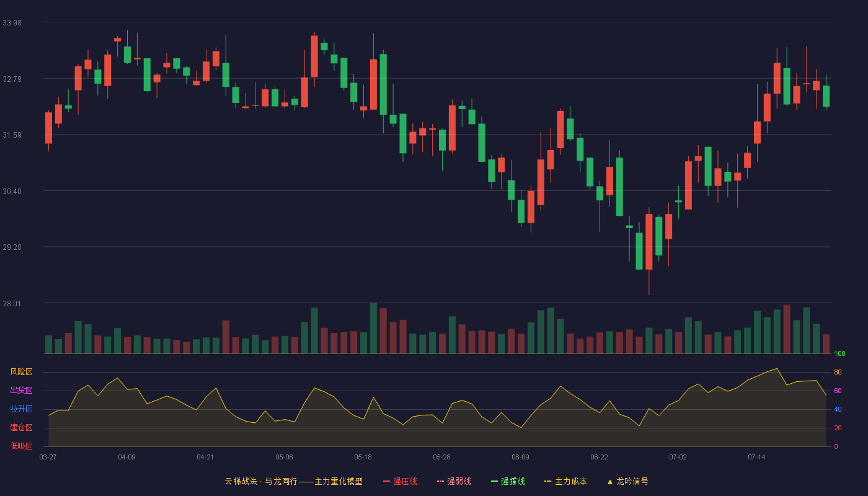
Task: Click the 32.79 price axis label
Action: 12,79
